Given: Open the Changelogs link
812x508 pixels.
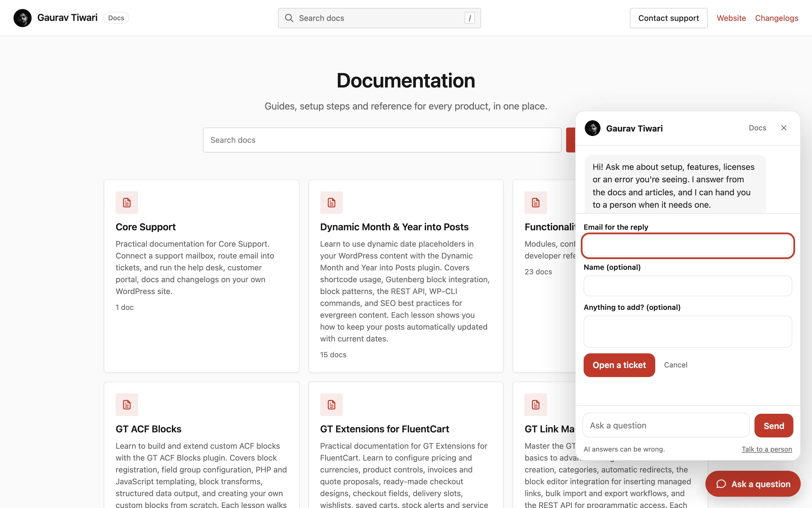Looking at the screenshot, I should point(776,18).
